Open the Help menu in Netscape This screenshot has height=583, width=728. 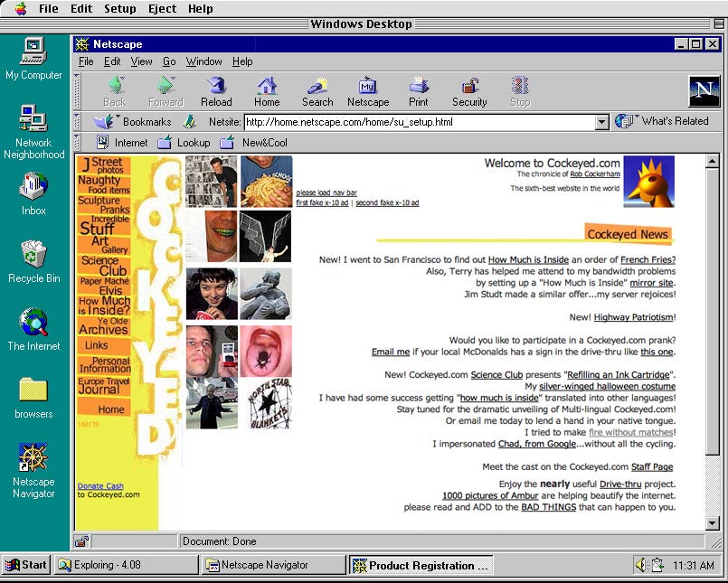click(242, 61)
